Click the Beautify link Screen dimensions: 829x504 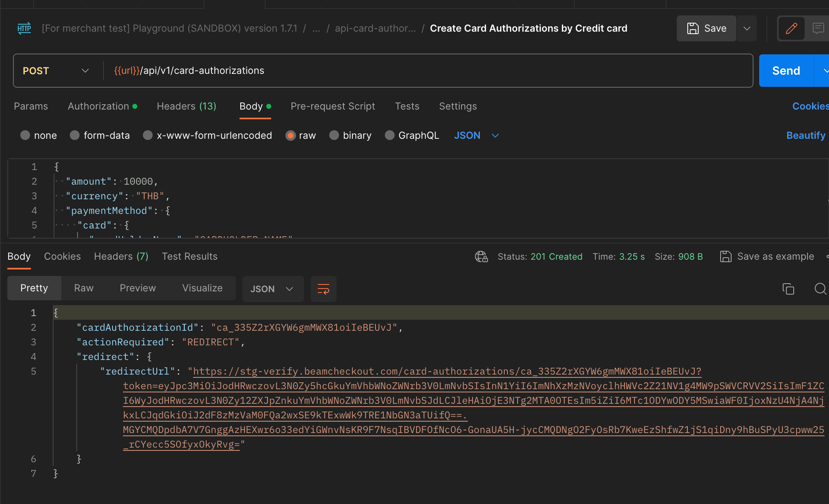tap(806, 135)
